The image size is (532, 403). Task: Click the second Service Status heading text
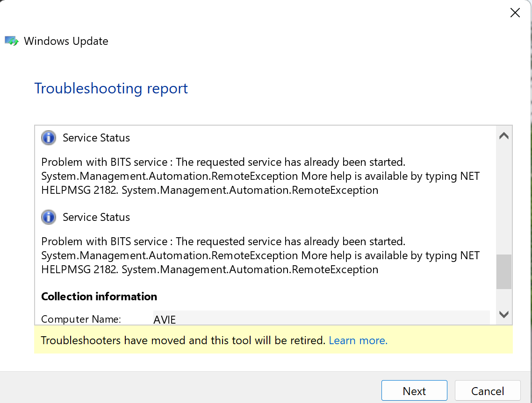pos(96,217)
